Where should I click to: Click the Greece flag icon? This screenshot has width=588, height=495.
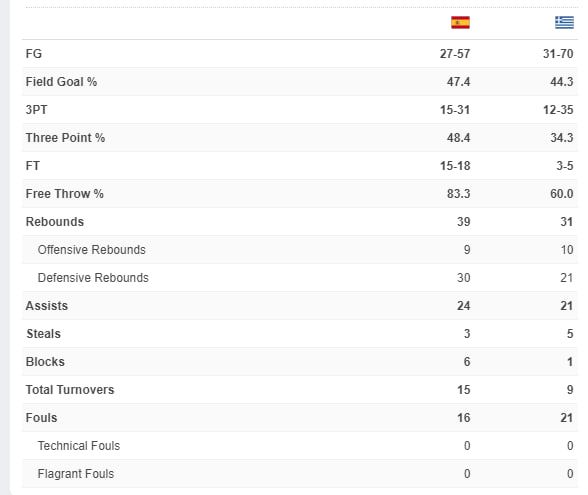click(564, 22)
